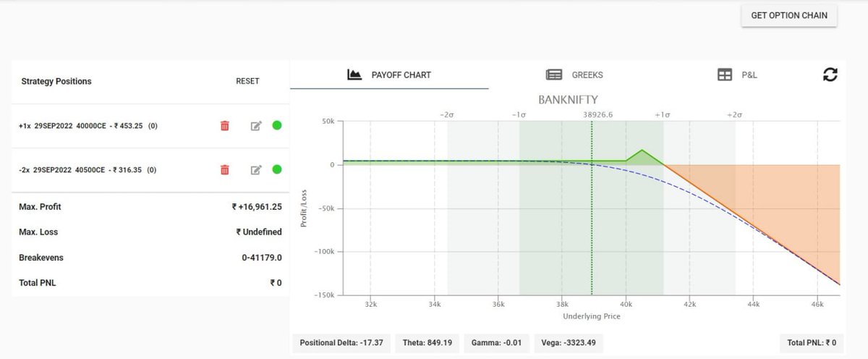Click the Greeks table icon

[554, 75]
